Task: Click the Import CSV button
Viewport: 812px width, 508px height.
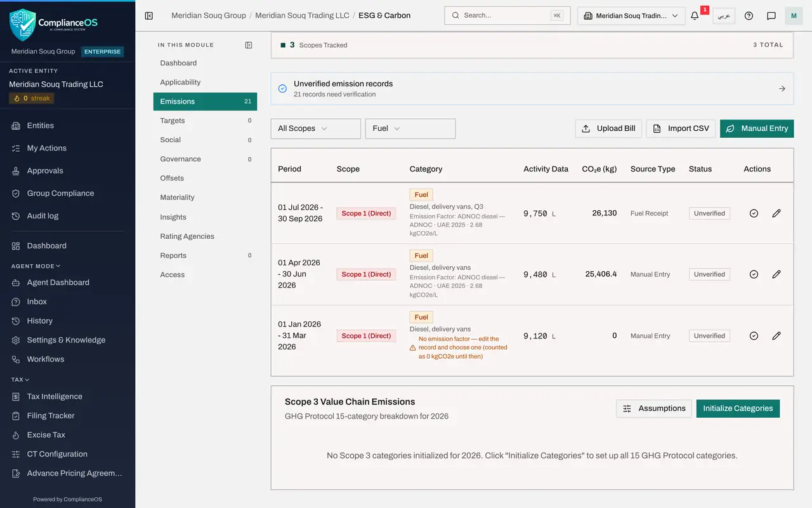Action: pos(681,128)
